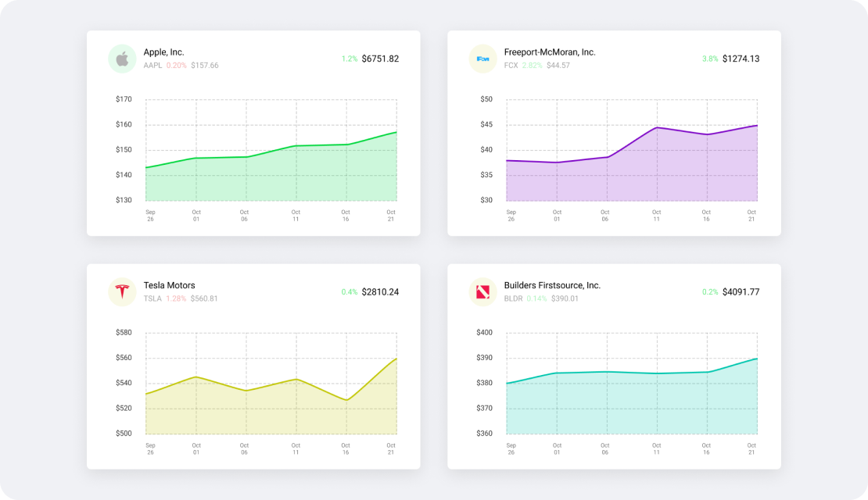Viewport: 868px width, 500px height.
Task: Select the TSLA ticker symbol
Action: click(152, 298)
